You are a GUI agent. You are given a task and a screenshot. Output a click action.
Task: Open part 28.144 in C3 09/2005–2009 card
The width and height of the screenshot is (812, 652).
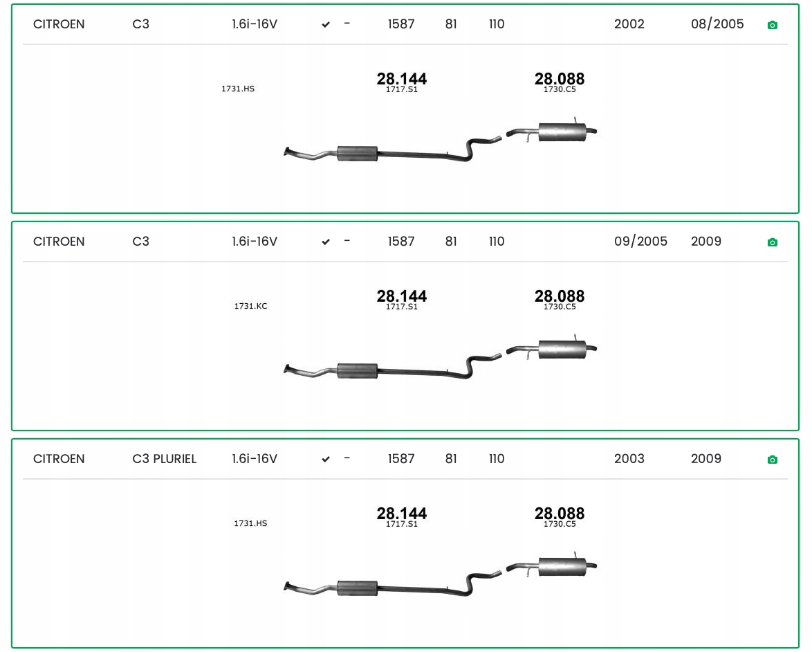point(401,296)
